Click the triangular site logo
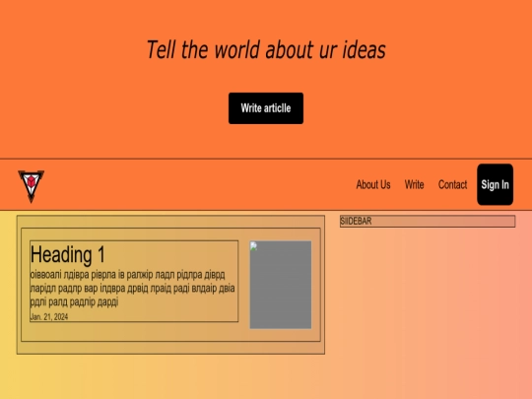The image size is (532, 399). [31, 186]
